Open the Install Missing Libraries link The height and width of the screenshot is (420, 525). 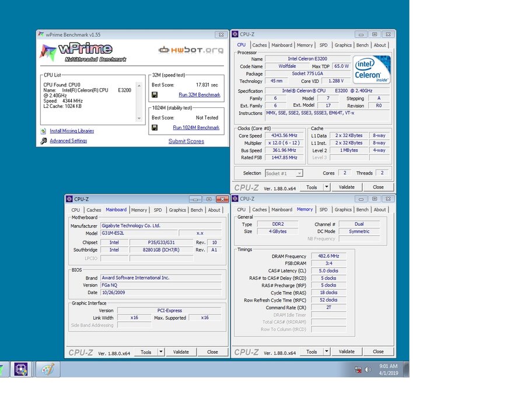(72, 131)
